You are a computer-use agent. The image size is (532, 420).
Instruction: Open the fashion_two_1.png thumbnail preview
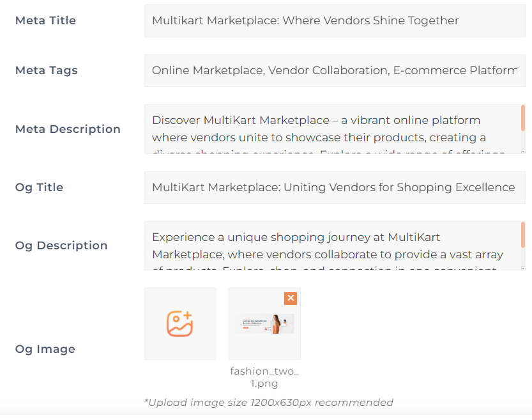pos(264,325)
